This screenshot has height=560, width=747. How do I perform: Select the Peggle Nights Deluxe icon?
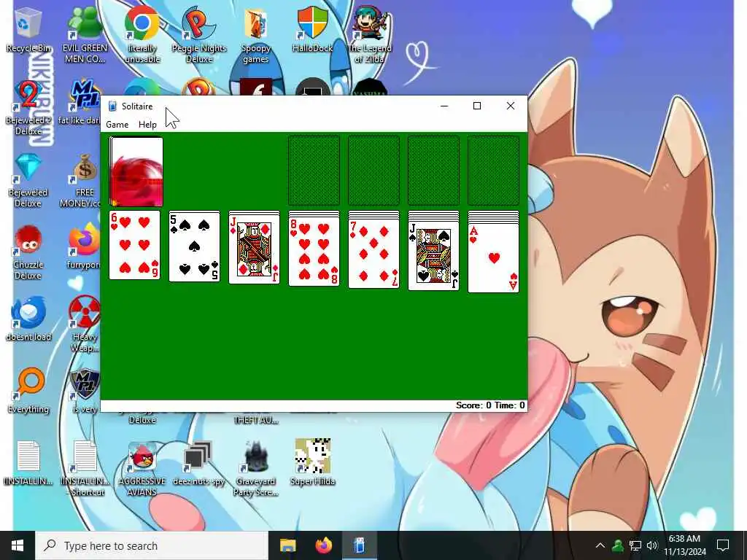coord(198,36)
